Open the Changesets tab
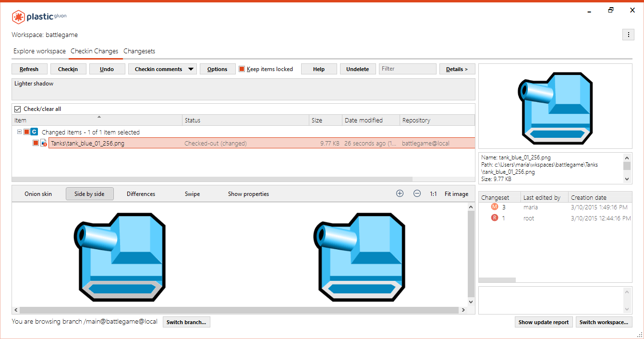Screen dimensions: 644x339 [x=139, y=51]
